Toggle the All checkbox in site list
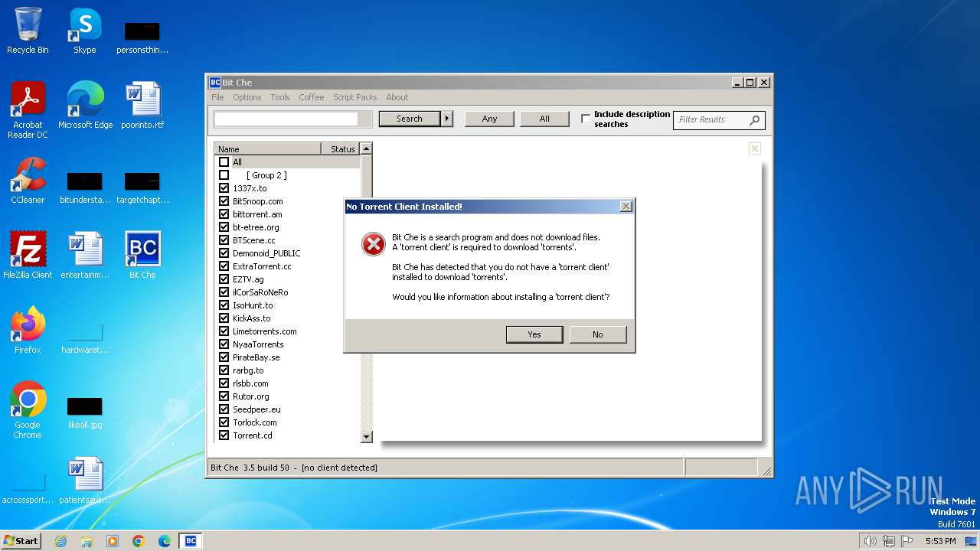Viewport: 980px width, 551px height. (224, 162)
